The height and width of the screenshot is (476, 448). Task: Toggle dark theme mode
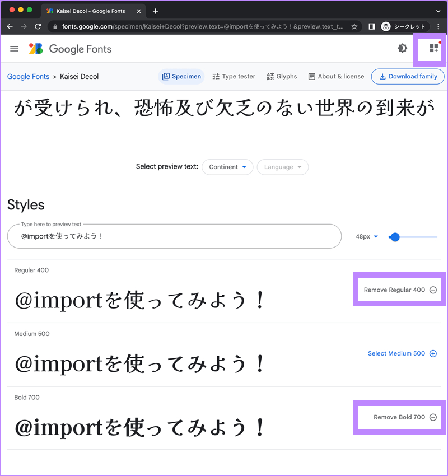(x=402, y=49)
